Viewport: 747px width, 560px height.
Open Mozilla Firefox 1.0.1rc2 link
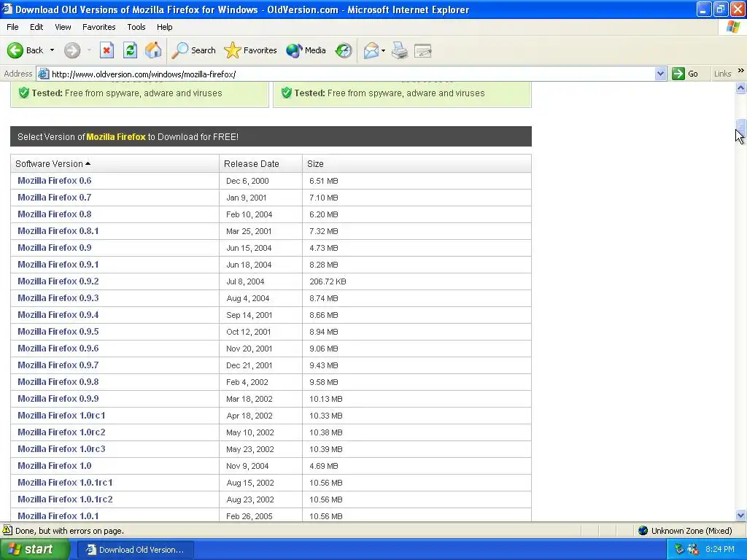pyautogui.click(x=65, y=499)
